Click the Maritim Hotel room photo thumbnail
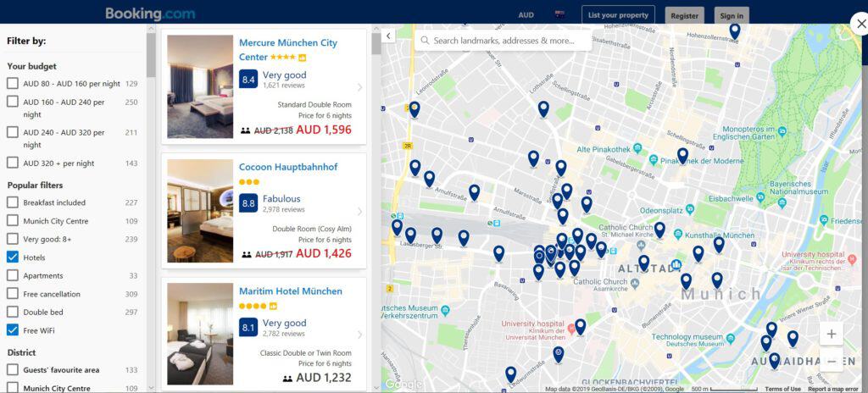868x393 pixels. pos(200,335)
